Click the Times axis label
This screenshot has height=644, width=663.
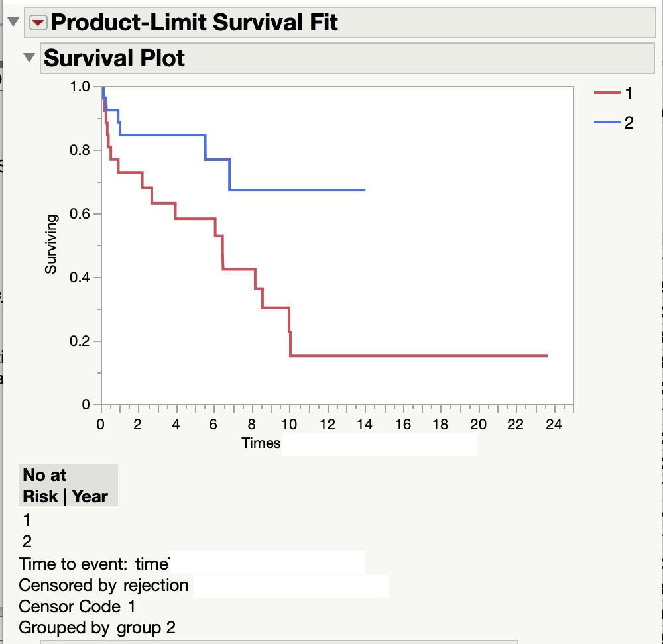tap(261, 443)
